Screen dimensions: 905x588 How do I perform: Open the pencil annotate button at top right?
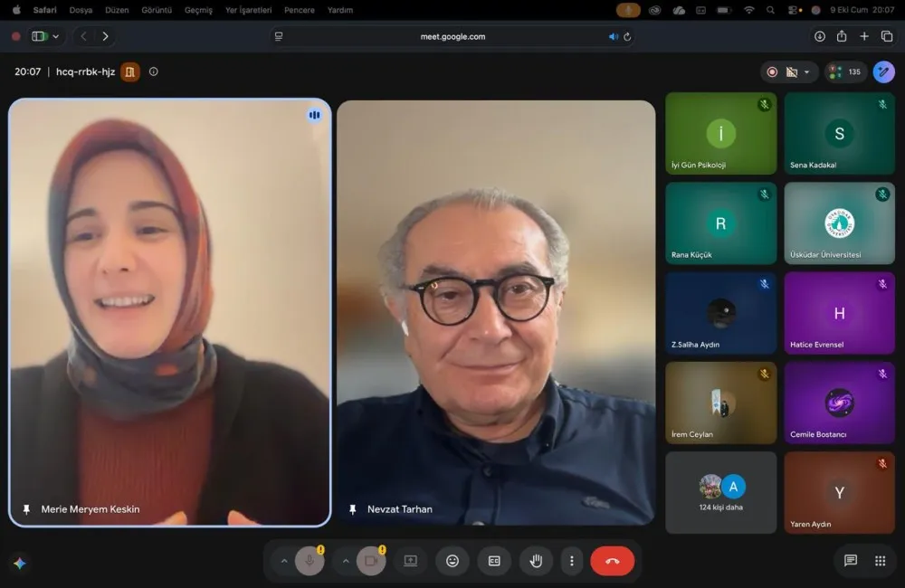coord(883,72)
